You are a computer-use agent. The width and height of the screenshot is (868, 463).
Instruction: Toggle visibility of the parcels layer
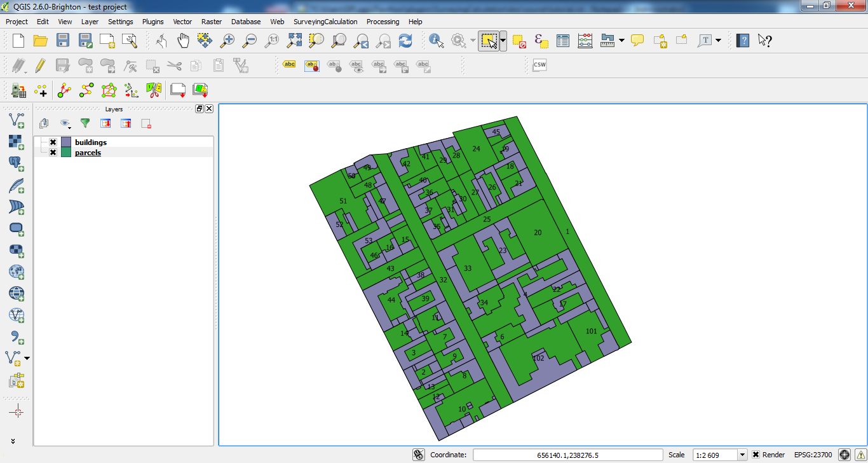point(53,153)
